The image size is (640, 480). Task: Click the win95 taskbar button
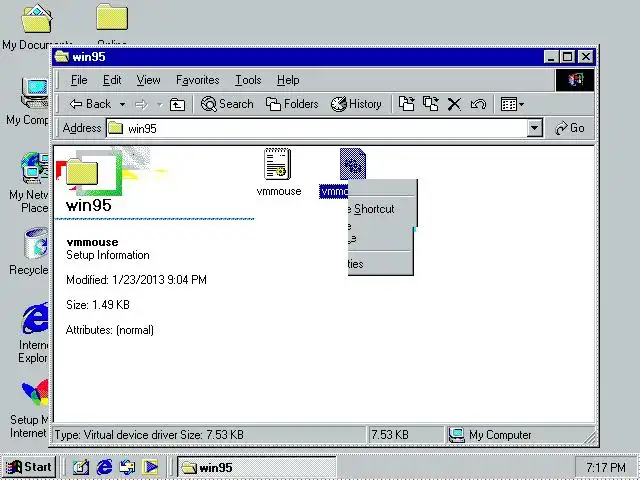(257, 467)
